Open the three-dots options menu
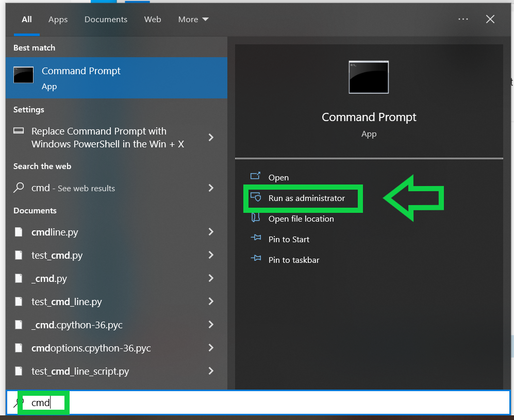 pos(463,20)
